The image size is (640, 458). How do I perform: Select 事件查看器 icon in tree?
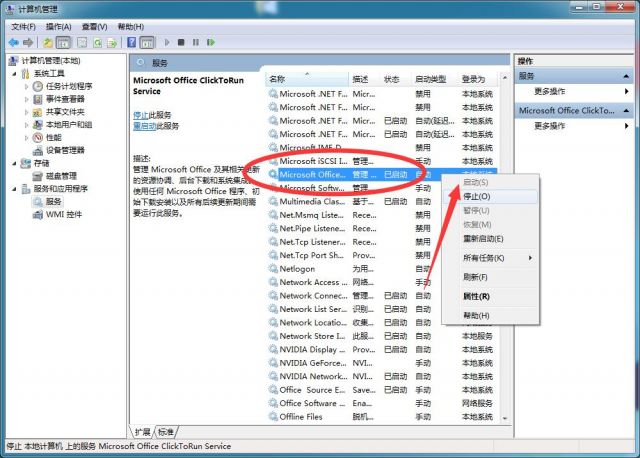(38, 99)
